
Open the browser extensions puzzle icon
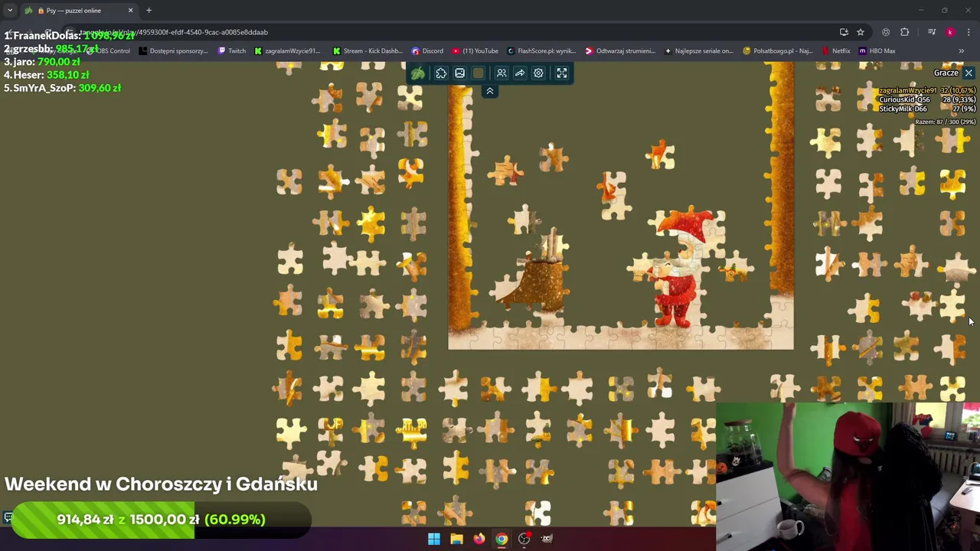[x=904, y=32]
